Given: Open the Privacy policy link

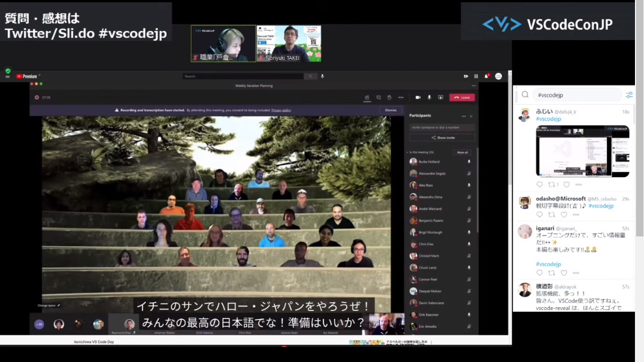Looking at the screenshot, I should pos(281,110).
